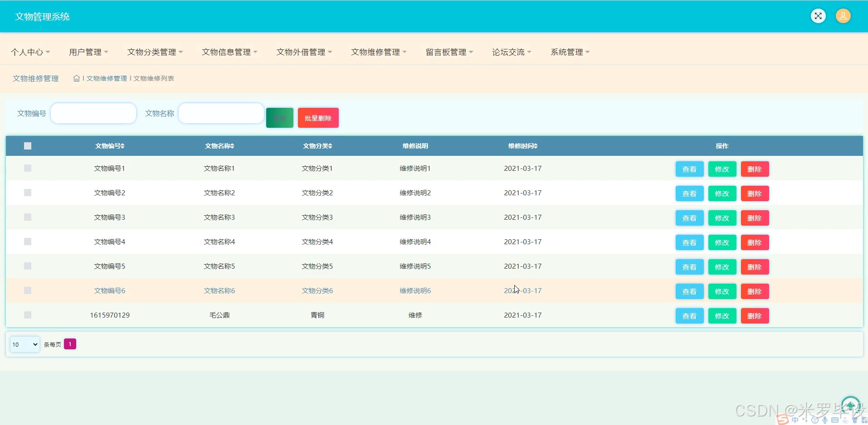Click 删除 for 文物编号5 row
This screenshot has width=868, height=425.
[755, 267]
